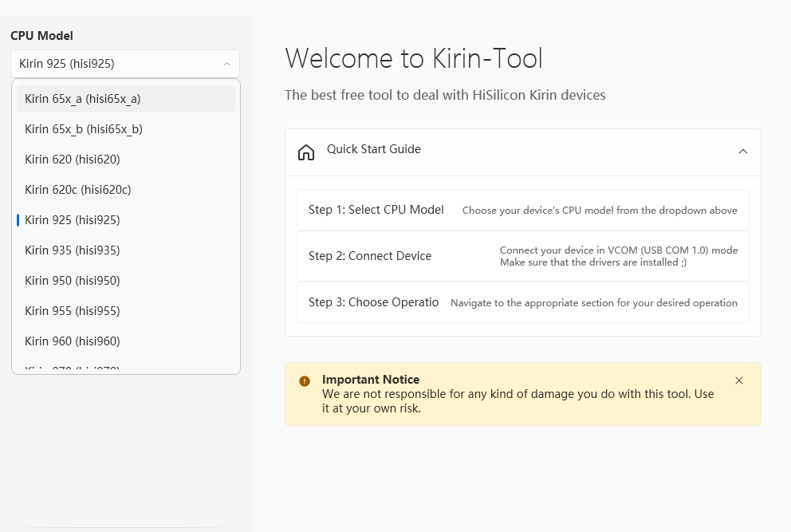The height and width of the screenshot is (532, 791).
Task: Dismiss the Important Notice banner
Action: coord(739,380)
